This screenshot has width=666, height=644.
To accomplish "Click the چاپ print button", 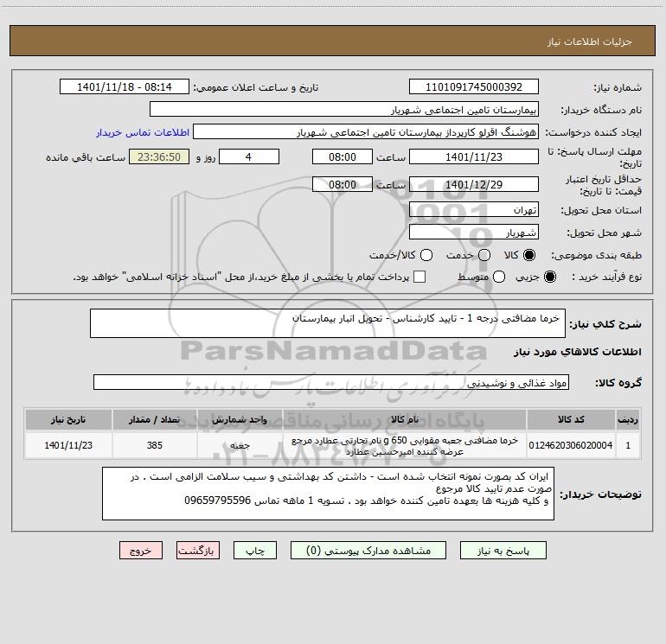I will coord(255,551).
